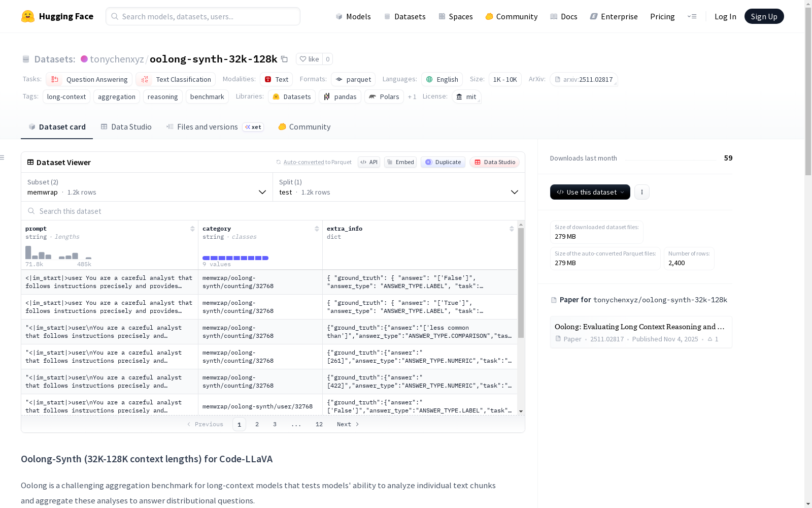Click the Datasets library tag
This screenshot has height=508, width=812.
292,97
